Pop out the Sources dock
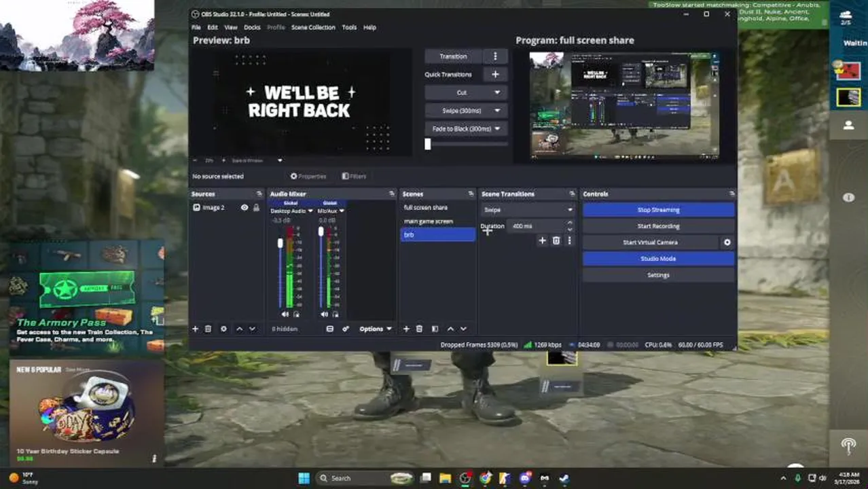 pos(259,194)
